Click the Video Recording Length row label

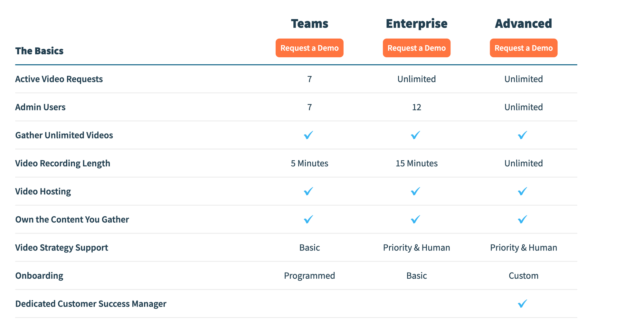pos(62,163)
